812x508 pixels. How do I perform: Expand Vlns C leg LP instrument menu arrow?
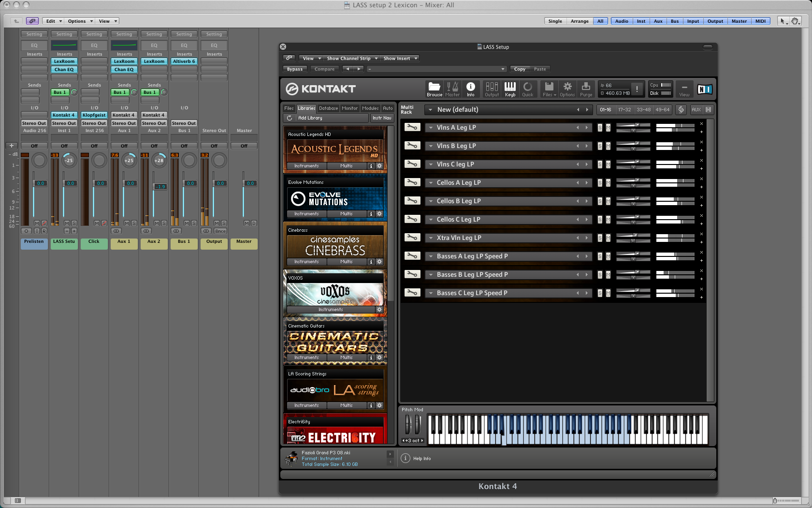[x=431, y=164]
